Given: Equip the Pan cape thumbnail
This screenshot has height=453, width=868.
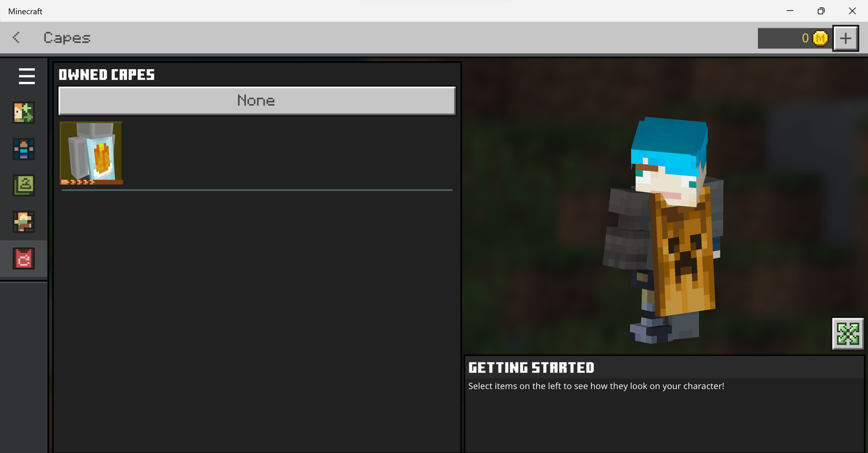Looking at the screenshot, I should coord(91,152).
